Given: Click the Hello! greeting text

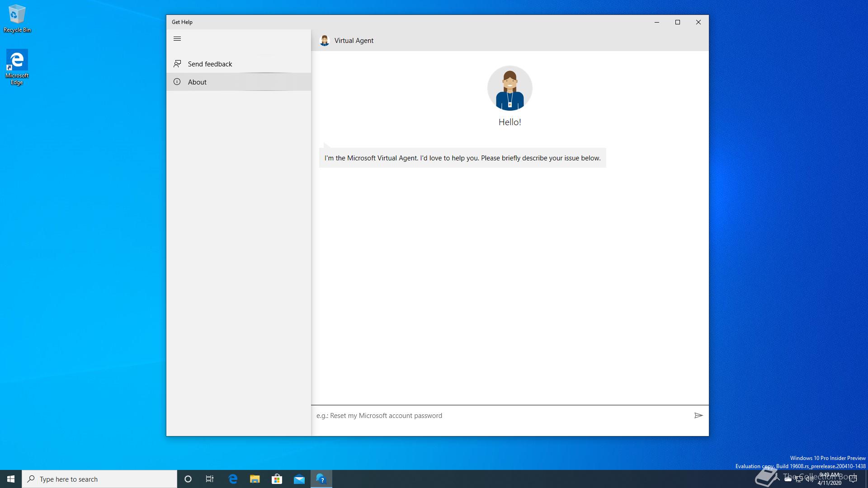Looking at the screenshot, I should (509, 122).
